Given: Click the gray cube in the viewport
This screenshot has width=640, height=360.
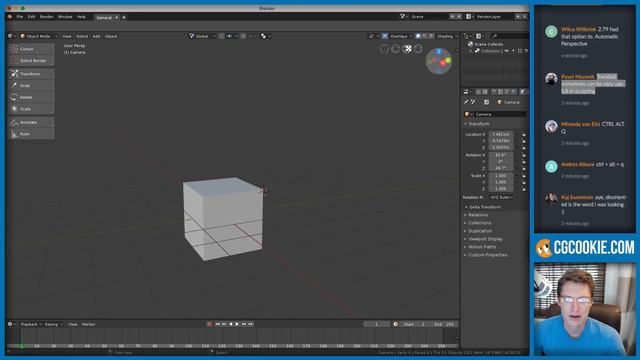Looking at the screenshot, I should pos(223,218).
